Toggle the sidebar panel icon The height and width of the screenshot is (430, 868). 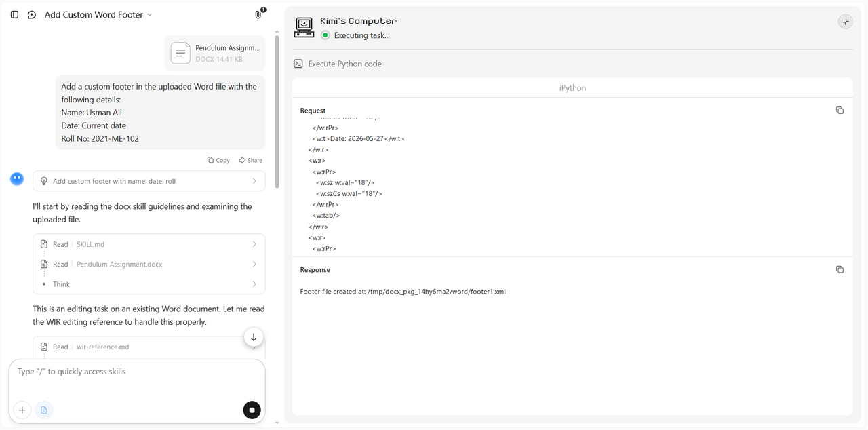click(15, 14)
